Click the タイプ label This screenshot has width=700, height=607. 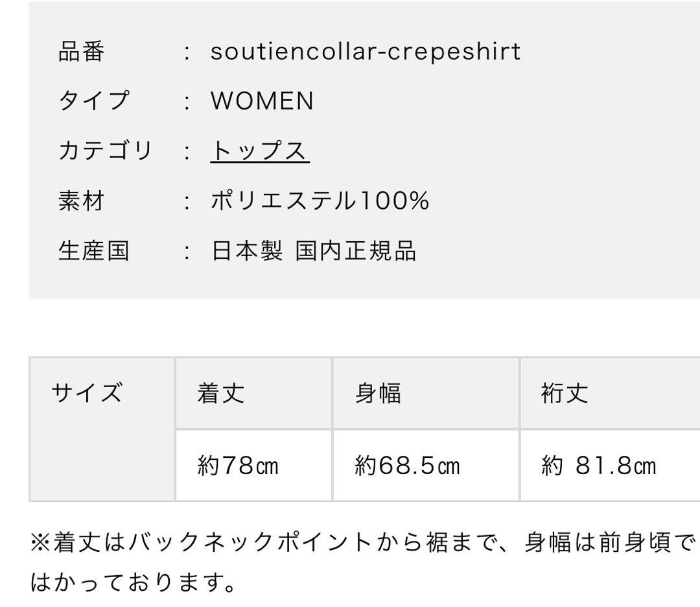94,101
